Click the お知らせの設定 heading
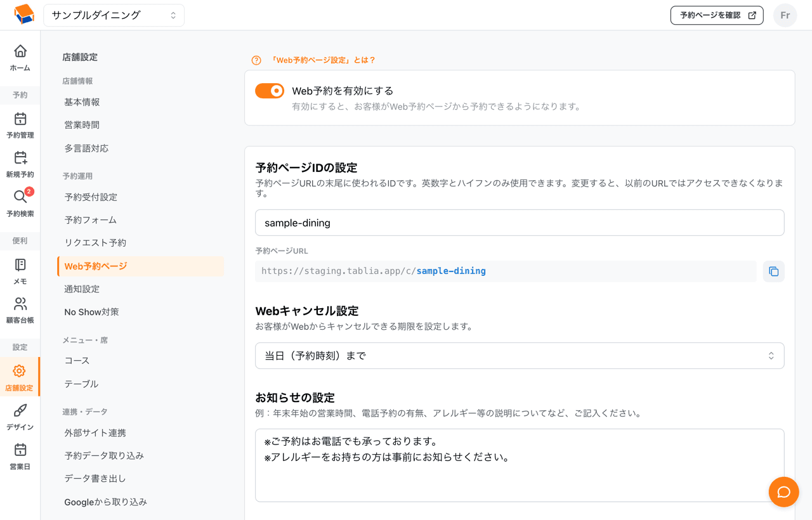Viewport: 812px width, 520px height. click(294, 398)
